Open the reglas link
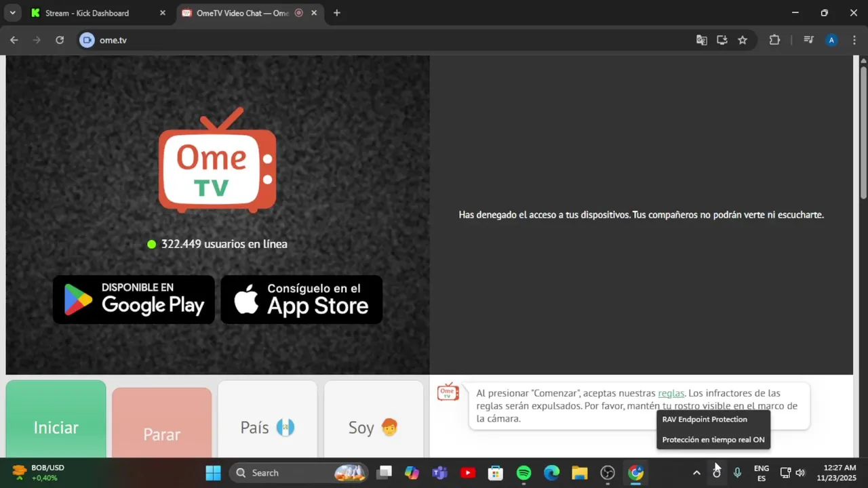The width and height of the screenshot is (868, 488). point(671,393)
